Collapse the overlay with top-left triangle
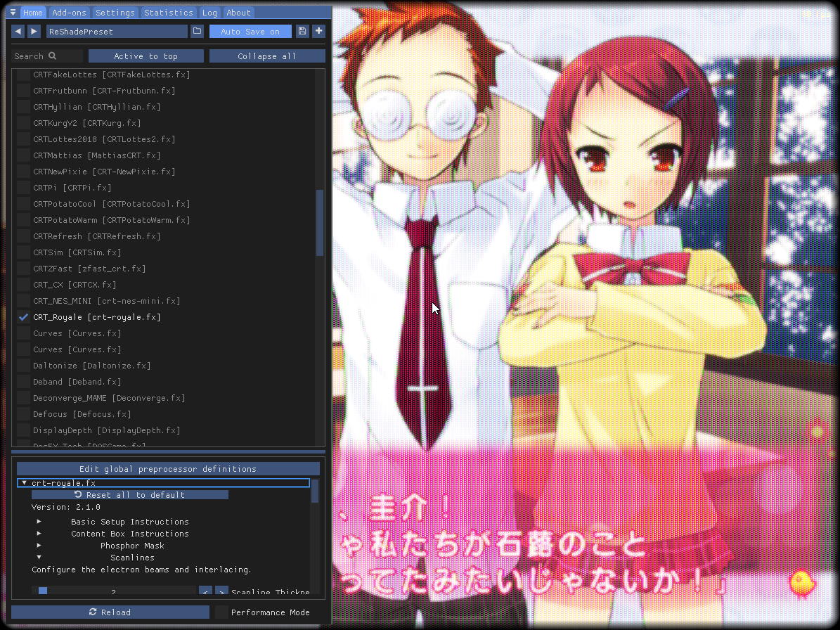 point(13,12)
